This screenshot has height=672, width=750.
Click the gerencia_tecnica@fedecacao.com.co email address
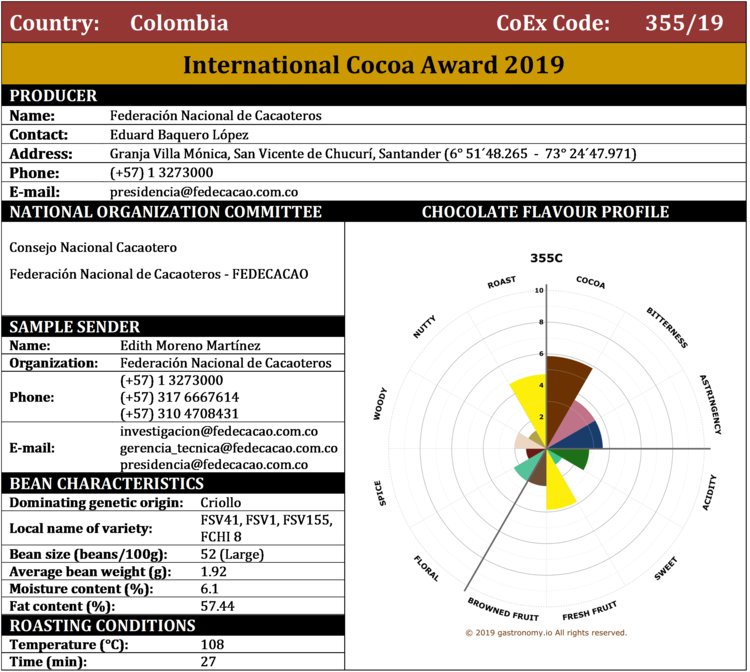228,447
